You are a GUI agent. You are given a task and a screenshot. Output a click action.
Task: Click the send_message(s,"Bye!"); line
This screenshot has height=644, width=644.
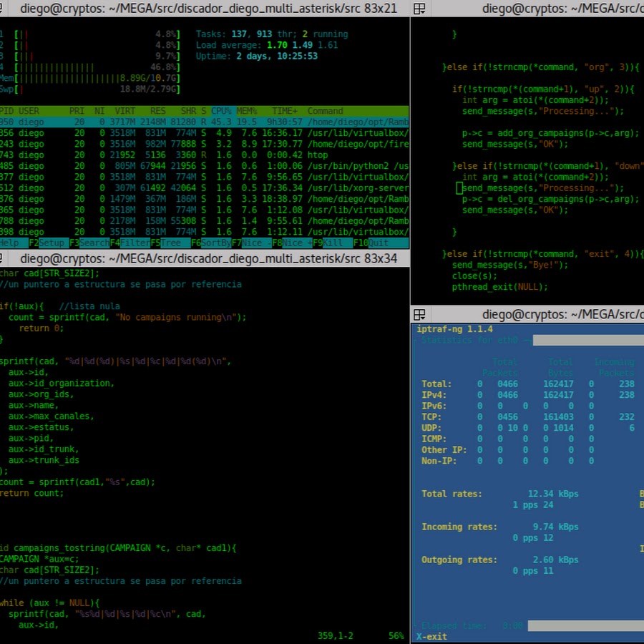[510, 265]
